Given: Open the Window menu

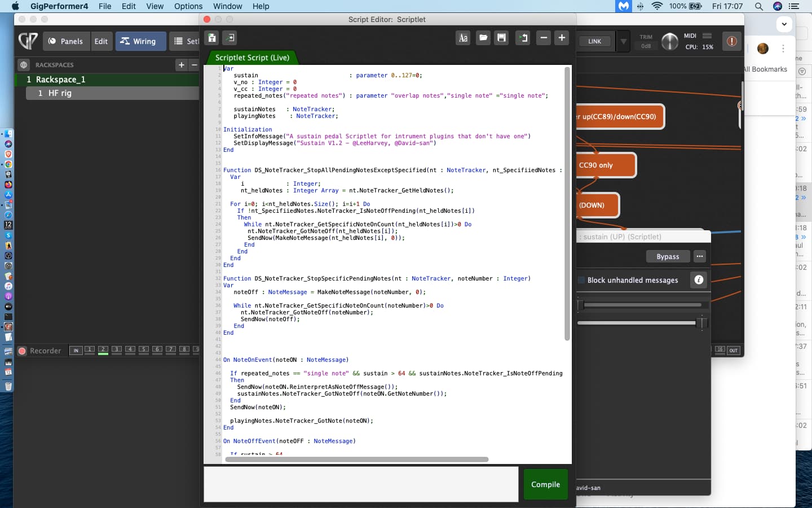Looking at the screenshot, I should pyautogui.click(x=228, y=6).
